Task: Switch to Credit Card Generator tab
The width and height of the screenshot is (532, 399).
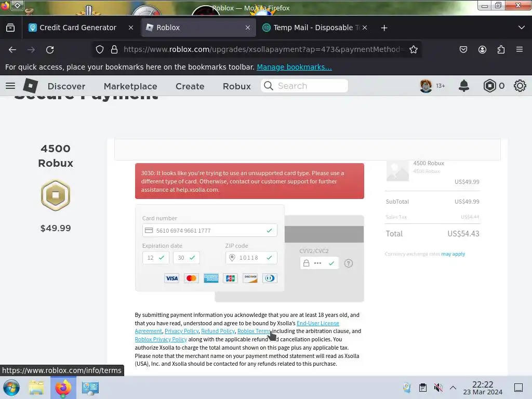Action: pos(77,28)
